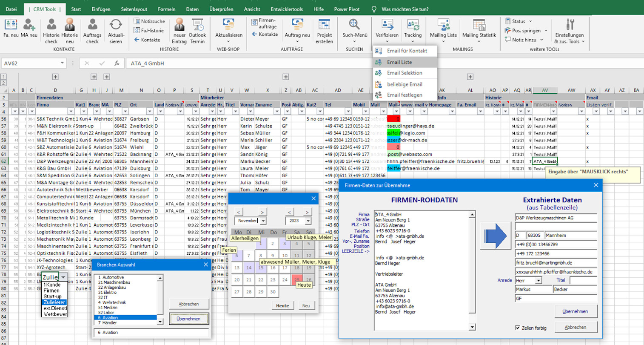The width and height of the screenshot is (644, 345).
Task: Select Email festlegen menu entry
Action: click(x=405, y=95)
